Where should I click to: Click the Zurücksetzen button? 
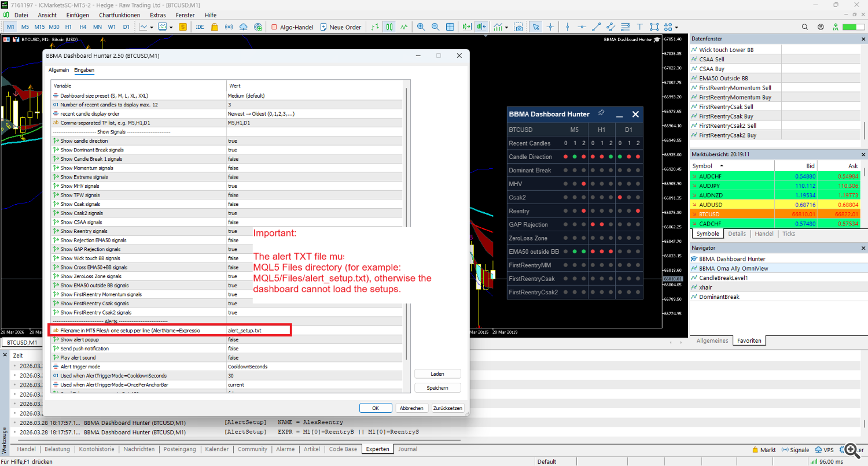[448, 408]
